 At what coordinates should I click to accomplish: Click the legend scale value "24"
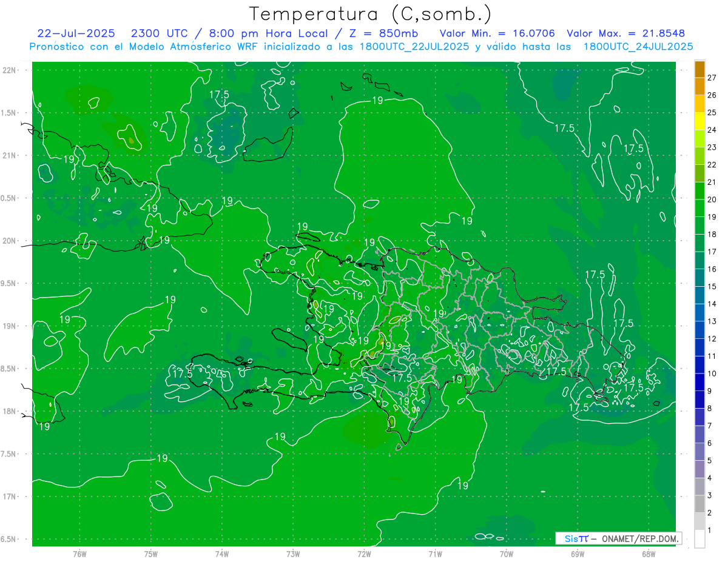pyautogui.click(x=712, y=130)
